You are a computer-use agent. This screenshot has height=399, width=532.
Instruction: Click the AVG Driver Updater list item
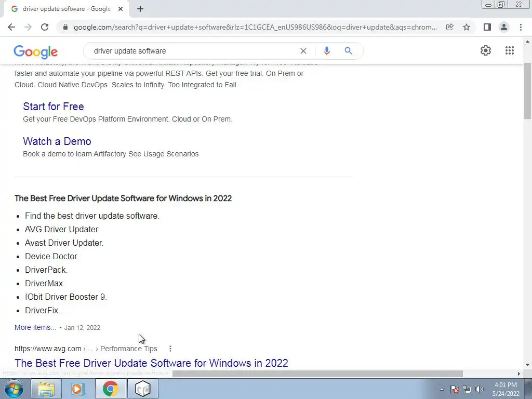point(62,229)
